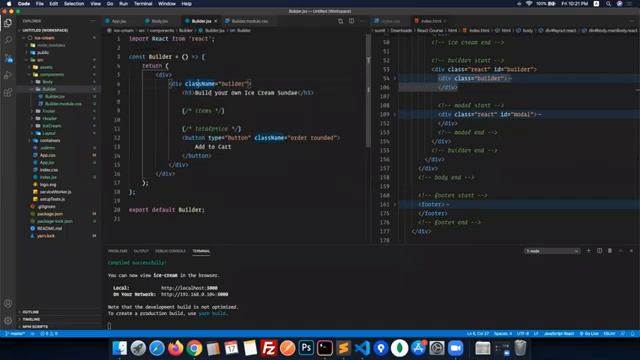Click the open changes icon in editor toolbar
This screenshot has width=640, height=360.
340,21
